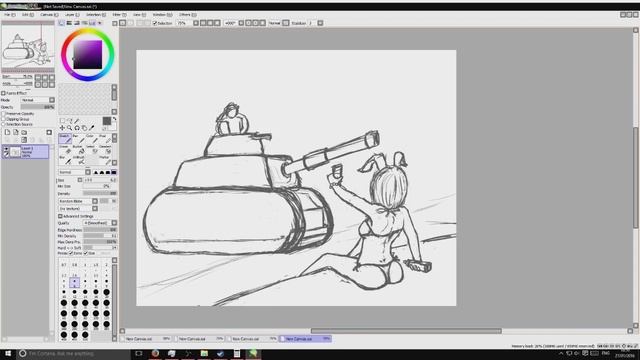This screenshot has width=640, height=360.
Task: Select the Bucket fill tool
Action: (78, 150)
